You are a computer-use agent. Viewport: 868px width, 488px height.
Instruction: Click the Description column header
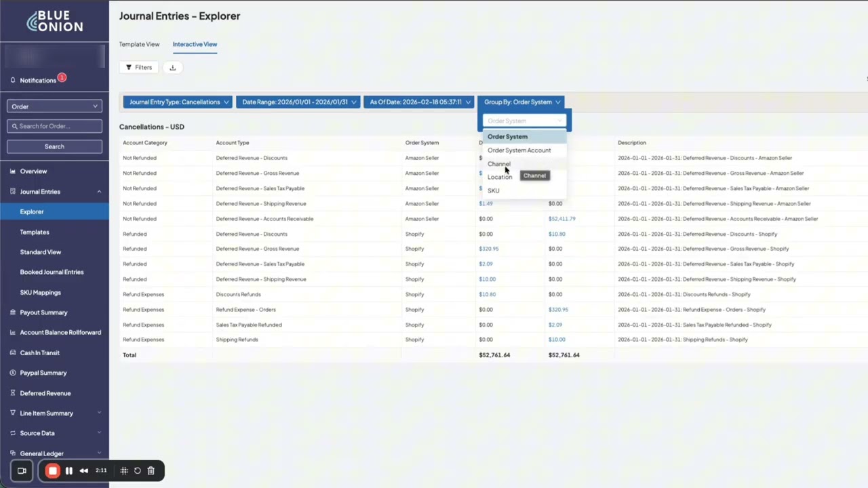(x=632, y=143)
